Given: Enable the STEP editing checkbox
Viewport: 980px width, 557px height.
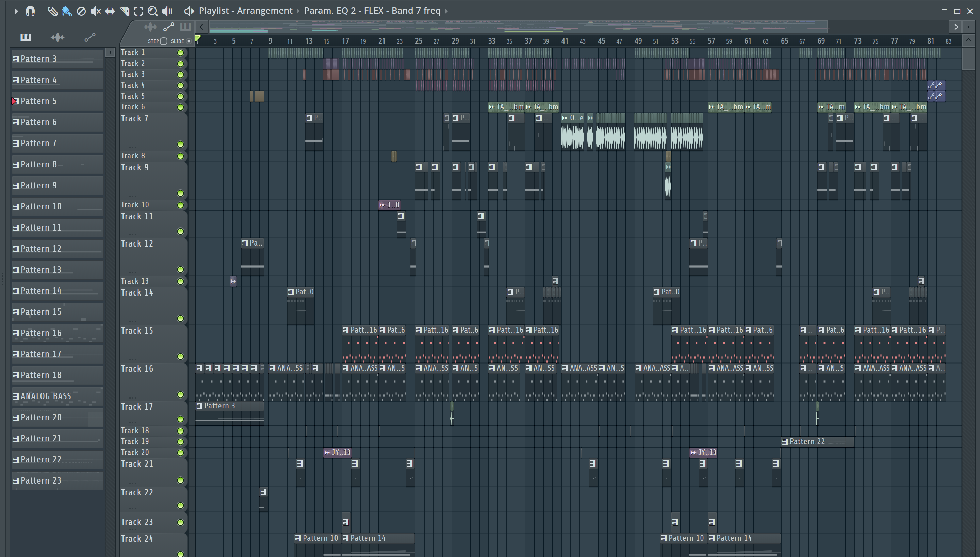Looking at the screenshot, I should click(x=163, y=41).
